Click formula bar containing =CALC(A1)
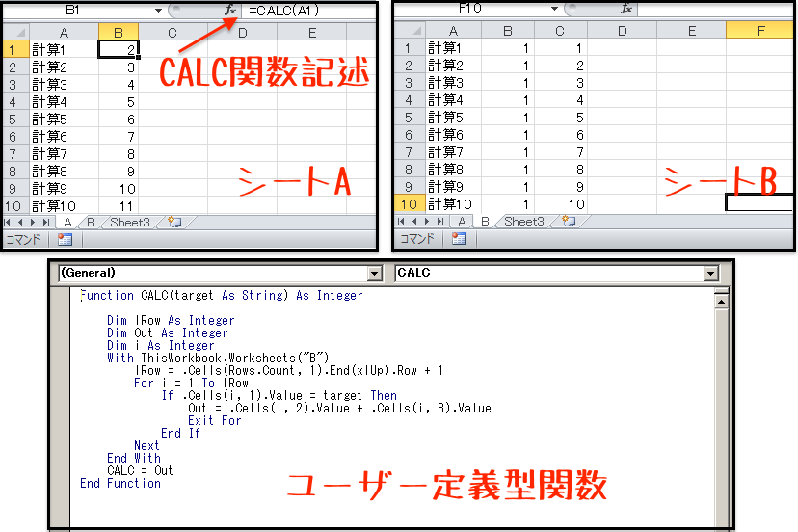 pyautogui.click(x=308, y=11)
